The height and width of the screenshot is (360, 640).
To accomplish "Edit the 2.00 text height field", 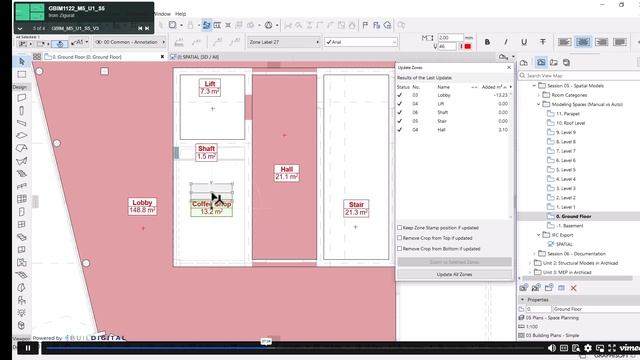I will click(x=450, y=38).
